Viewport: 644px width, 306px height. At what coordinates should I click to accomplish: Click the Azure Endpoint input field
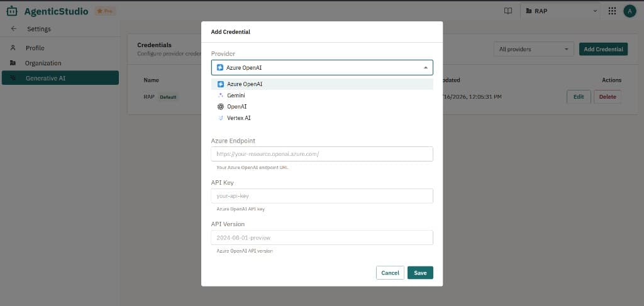pyautogui.click(x=322, y=154)
